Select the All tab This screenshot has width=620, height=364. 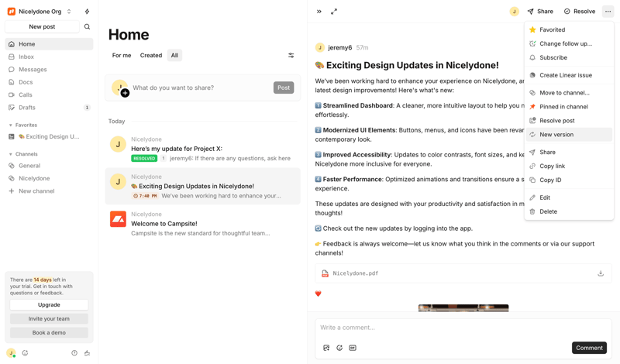point(174,55)
